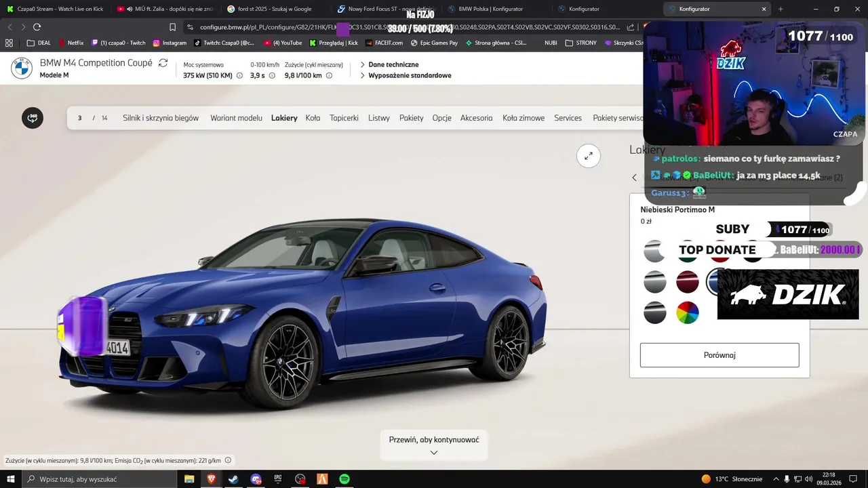
Task: Go to the Koła step
Action: coord(313,118)
